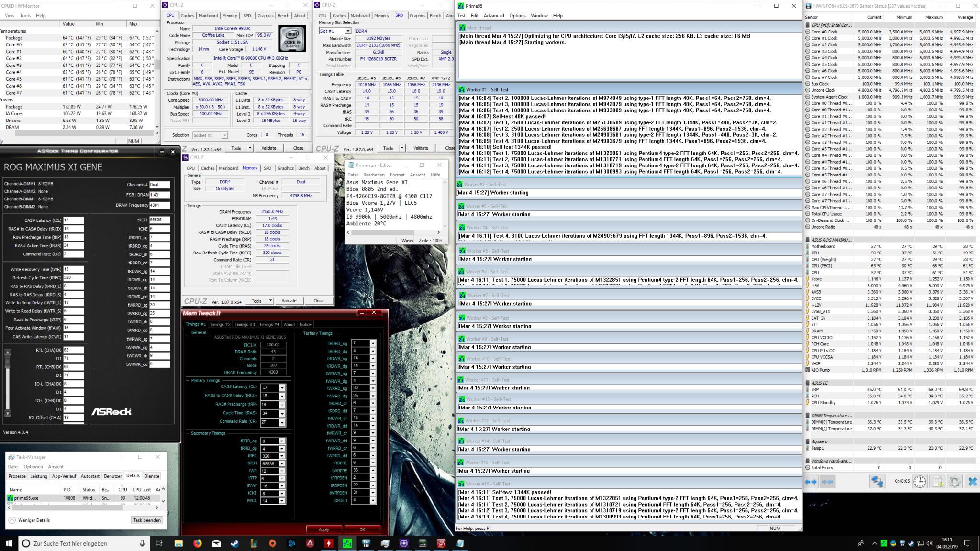Click People icon in system tray
980x551 pixels.
pyautogui.click(x=861, y=543)
